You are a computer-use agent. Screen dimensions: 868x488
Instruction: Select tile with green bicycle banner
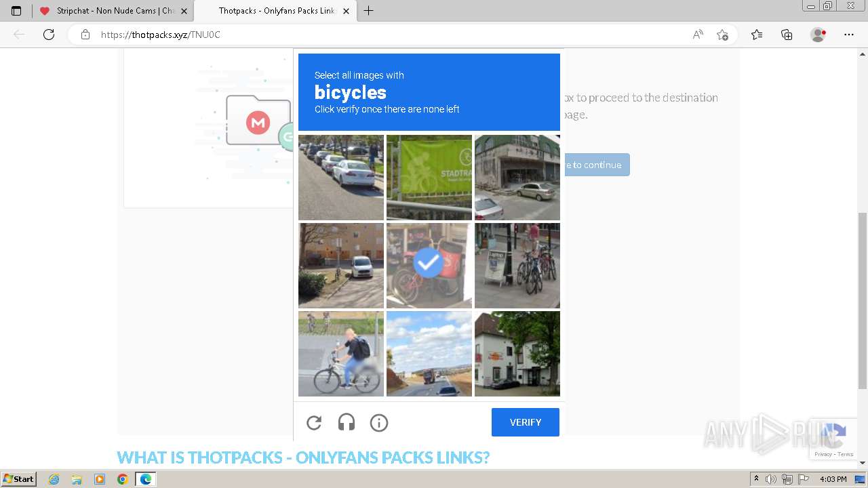coord(429,178)
